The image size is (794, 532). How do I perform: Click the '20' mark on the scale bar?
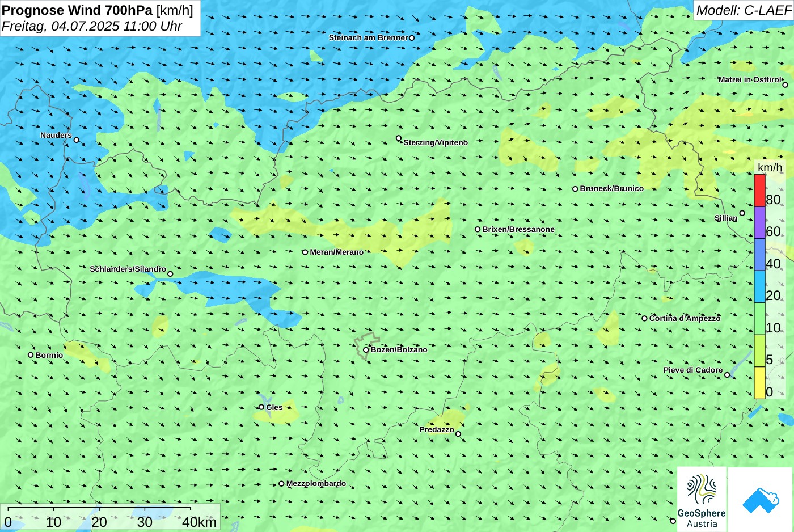[x=99, y=522]
